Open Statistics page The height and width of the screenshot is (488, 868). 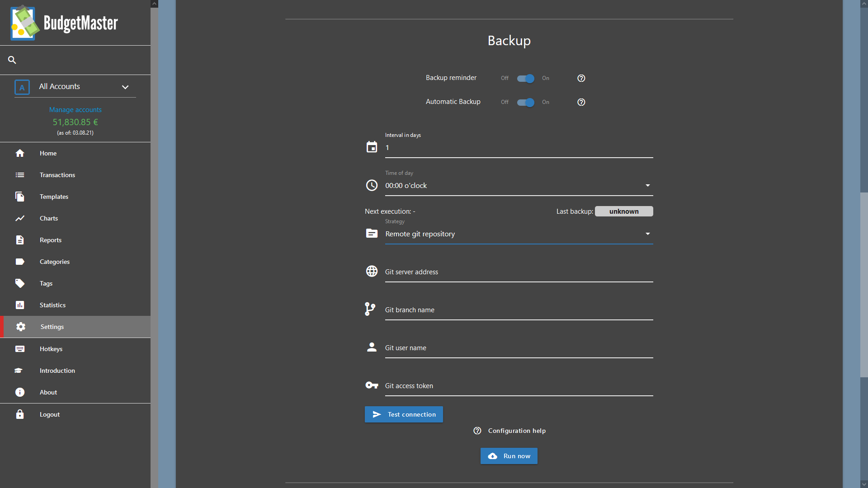point(75,305)
